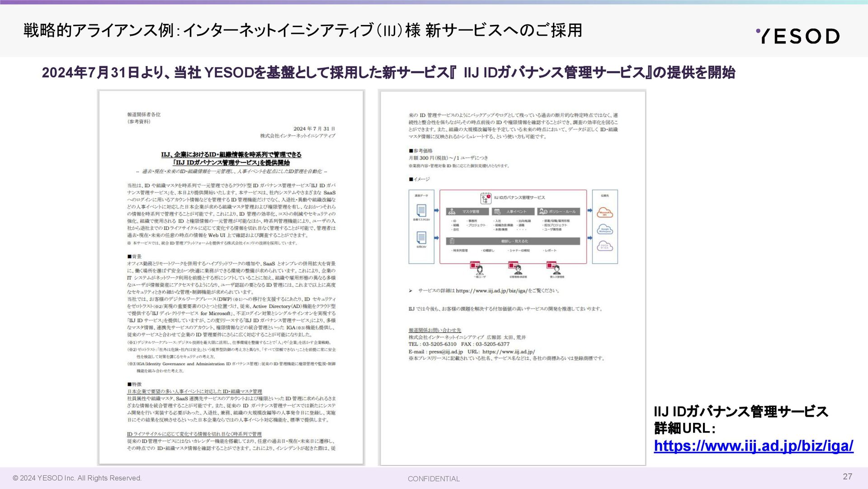Click the 棚卸し・見える化 clipboard icon
The height and width of the screenshot is (489, 868).
pyautogui.click(x=452, y=241)
